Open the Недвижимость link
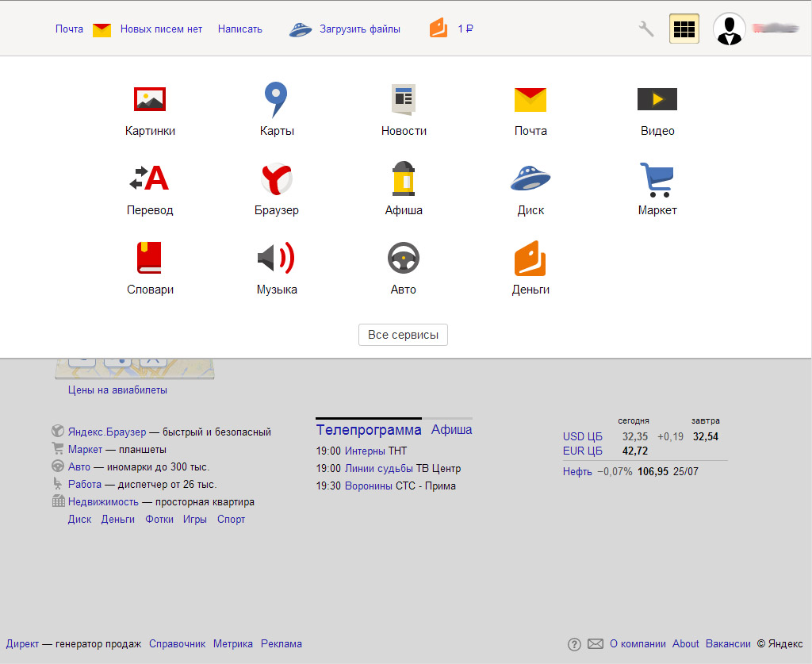Image resolution: width=812 pixels, height=664 pixels. point(104,502)
